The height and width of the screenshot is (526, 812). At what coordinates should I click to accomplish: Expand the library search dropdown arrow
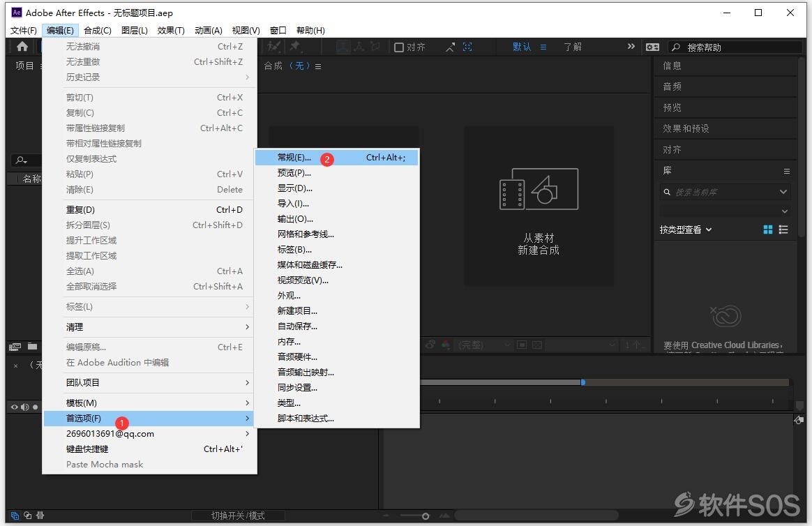click(x=783, y=192)
